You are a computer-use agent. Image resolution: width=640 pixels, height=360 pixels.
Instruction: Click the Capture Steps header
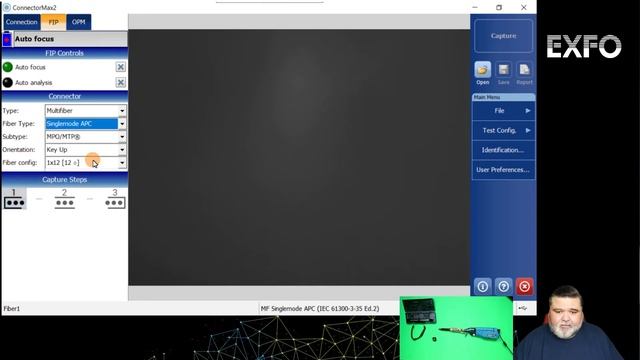pos(64,180)
